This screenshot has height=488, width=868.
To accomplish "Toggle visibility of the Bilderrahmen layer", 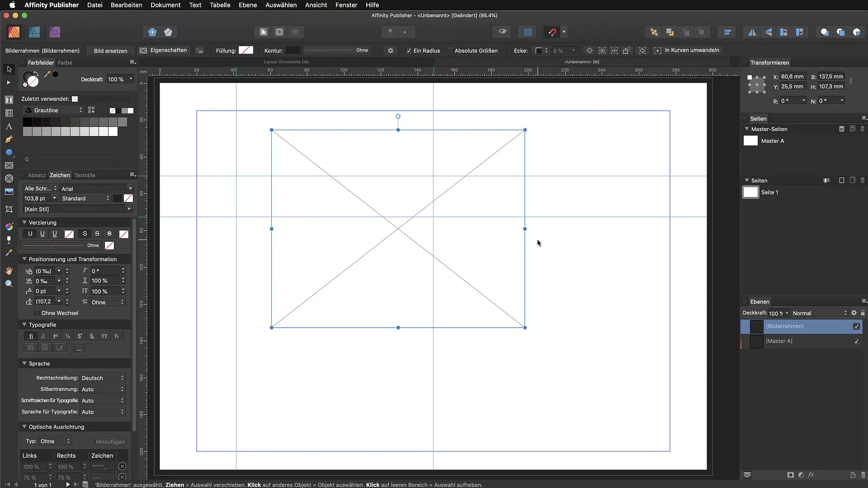I will [x=856, y=327].
